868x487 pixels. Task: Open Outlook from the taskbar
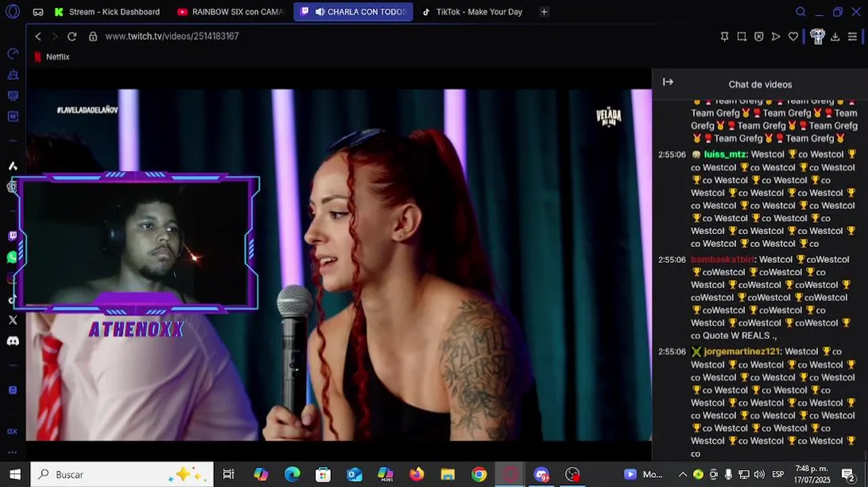354,474
